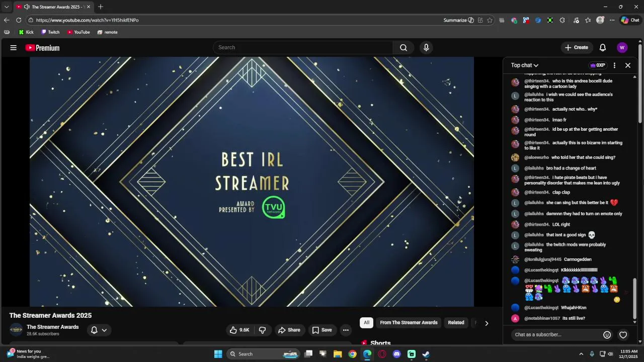Open the account avatar menu
Viewport: 644px width, 362px height.
[622, 48]
